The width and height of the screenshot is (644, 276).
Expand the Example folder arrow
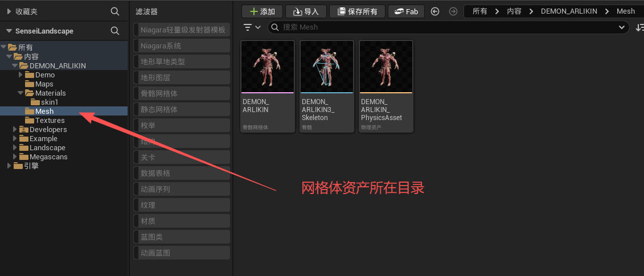[x=15, y=138]
